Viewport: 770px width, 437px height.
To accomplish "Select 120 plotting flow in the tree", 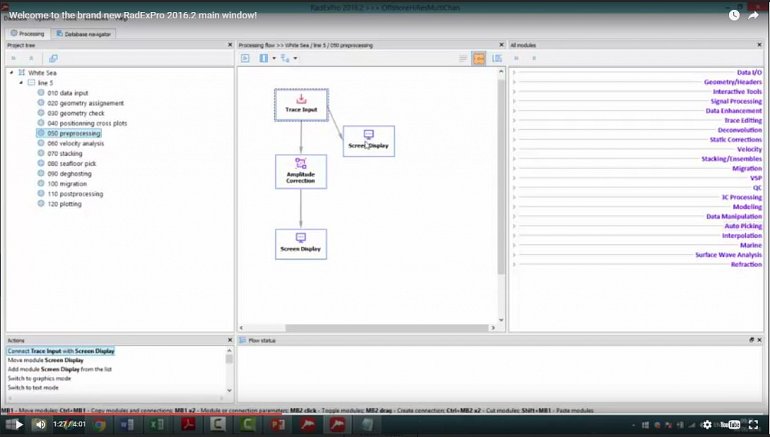I will click(x=64, y=204).
